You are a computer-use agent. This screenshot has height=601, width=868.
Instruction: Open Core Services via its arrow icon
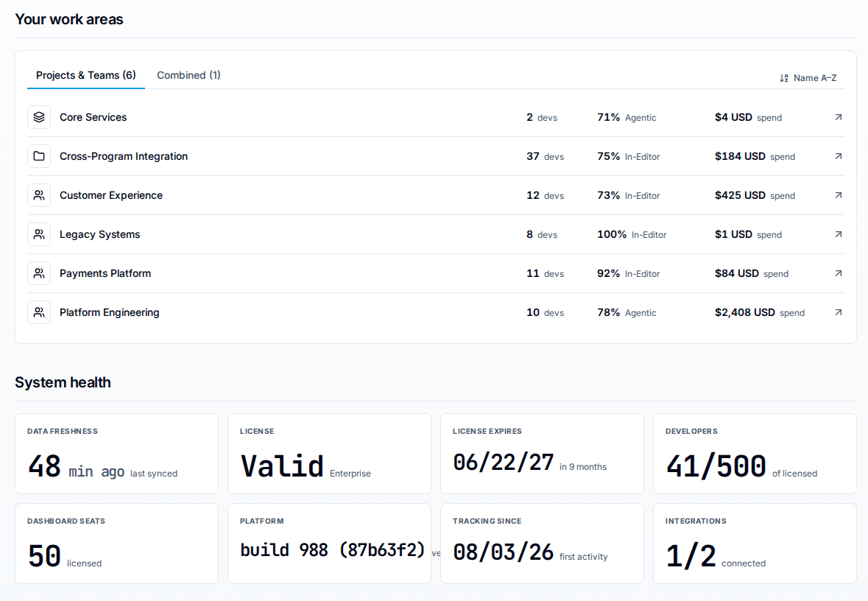[x=838, y=117]
